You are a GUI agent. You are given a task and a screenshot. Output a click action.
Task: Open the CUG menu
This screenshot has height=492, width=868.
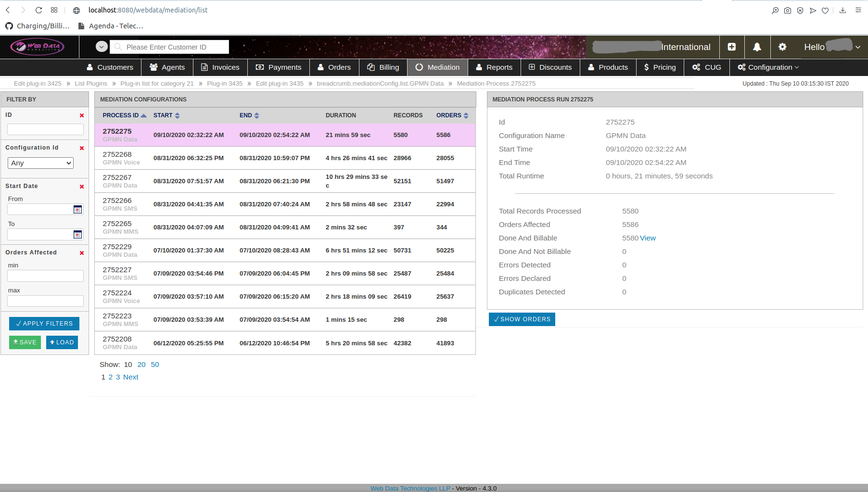(707, 67)
